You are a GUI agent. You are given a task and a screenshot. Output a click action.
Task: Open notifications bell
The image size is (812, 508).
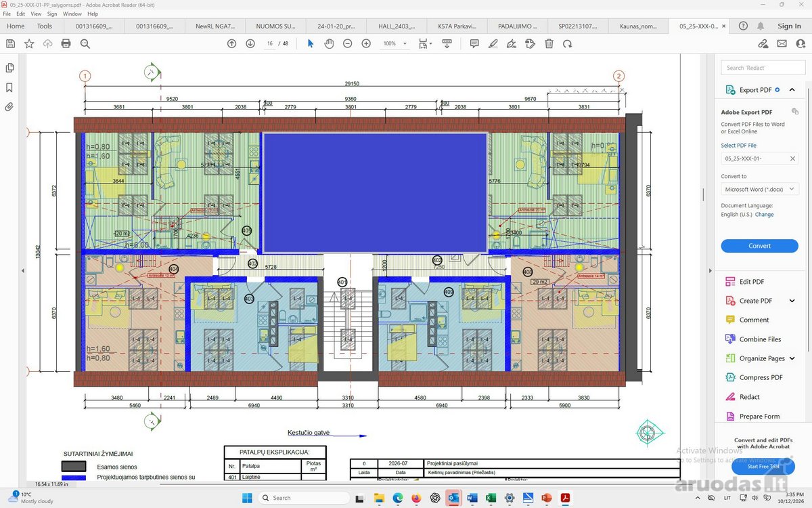coord(761,26)
